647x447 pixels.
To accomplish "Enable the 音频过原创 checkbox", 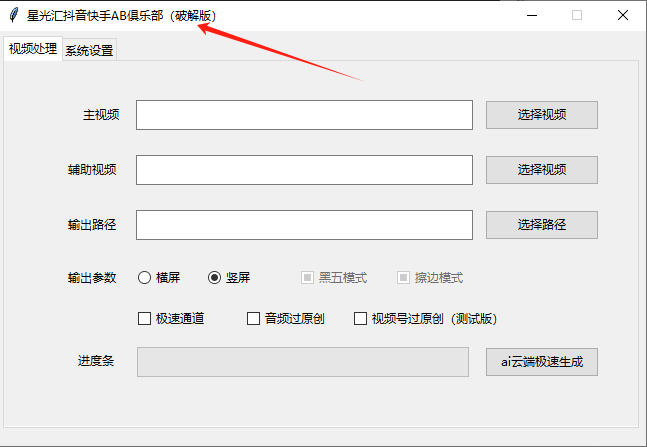I will pos(253,319).
